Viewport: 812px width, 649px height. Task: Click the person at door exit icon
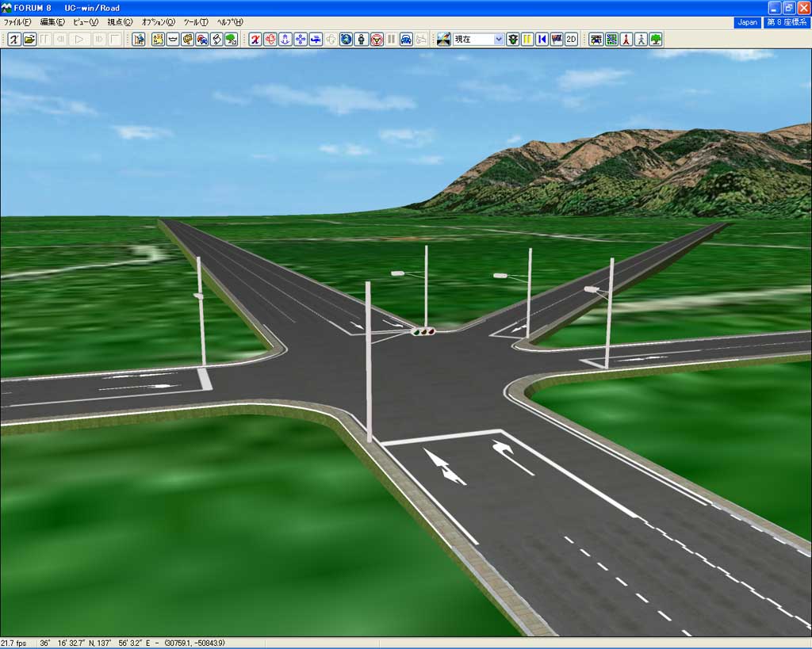139,40
